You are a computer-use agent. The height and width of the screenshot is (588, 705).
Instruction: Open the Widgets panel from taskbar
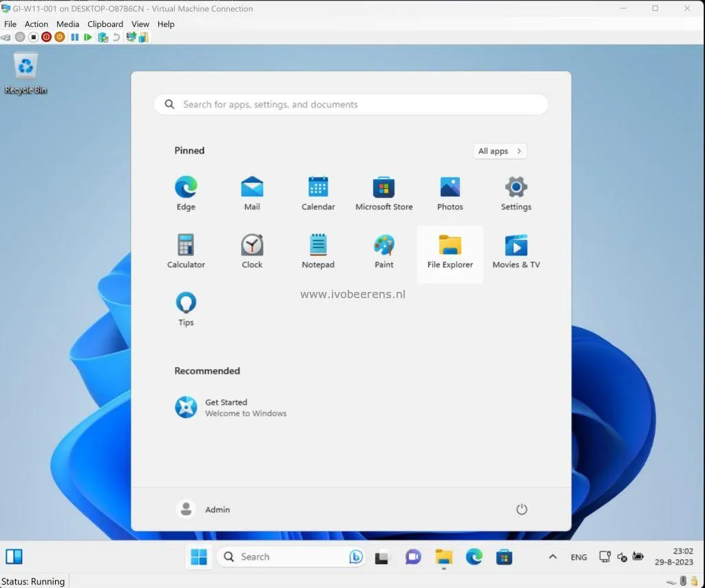pyautogui.click(x=14, y=556)
